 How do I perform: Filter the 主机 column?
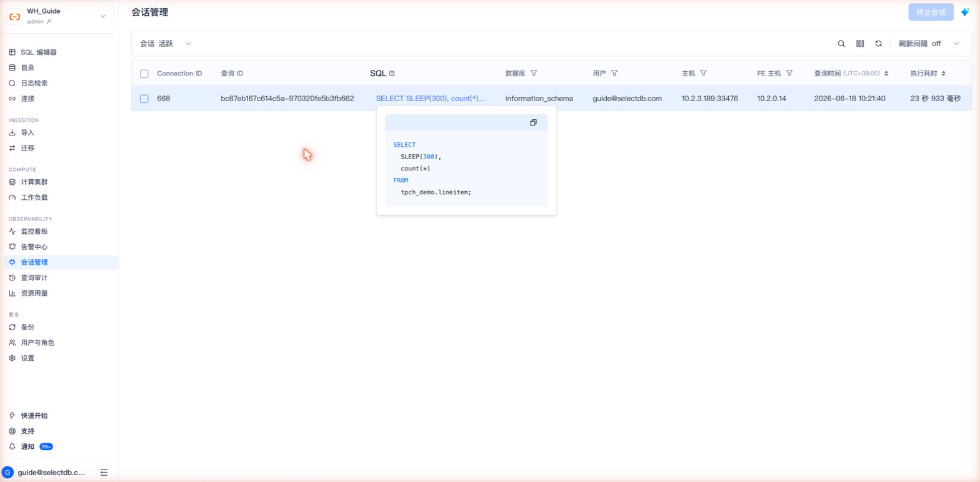(x=703, y=73)
